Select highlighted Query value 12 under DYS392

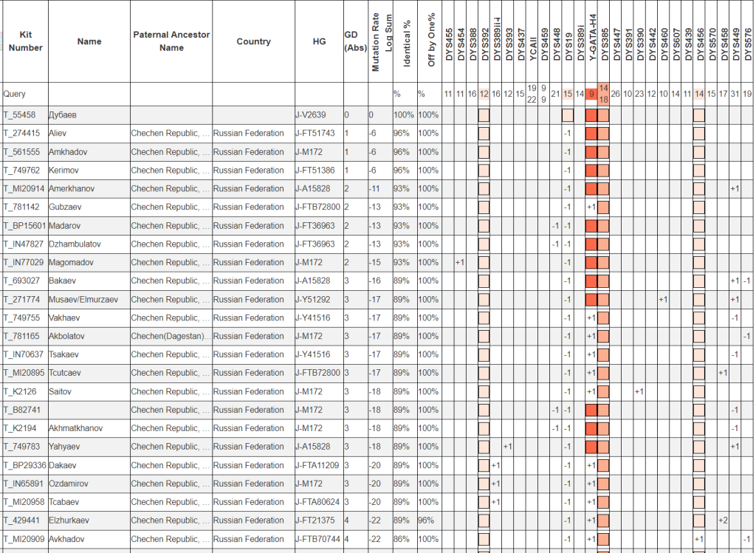(484, 94)
